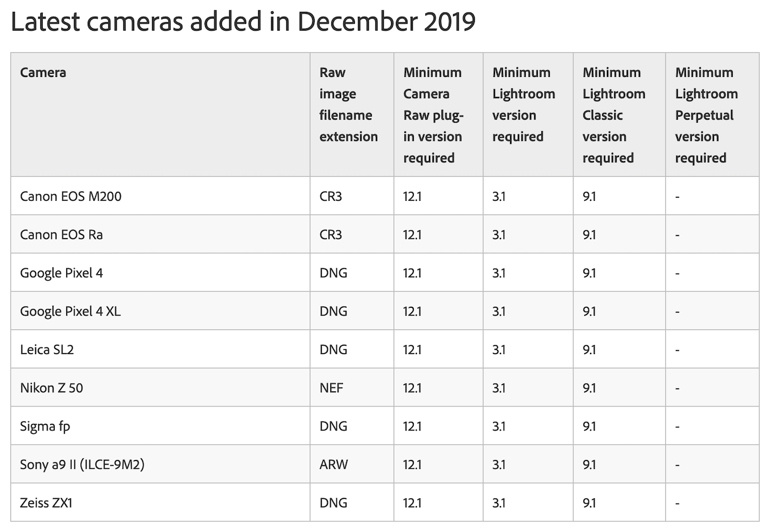Click the 12.1 value in Sigma fp row
This screenshot has width=770, height=532.
click(413, 426)
